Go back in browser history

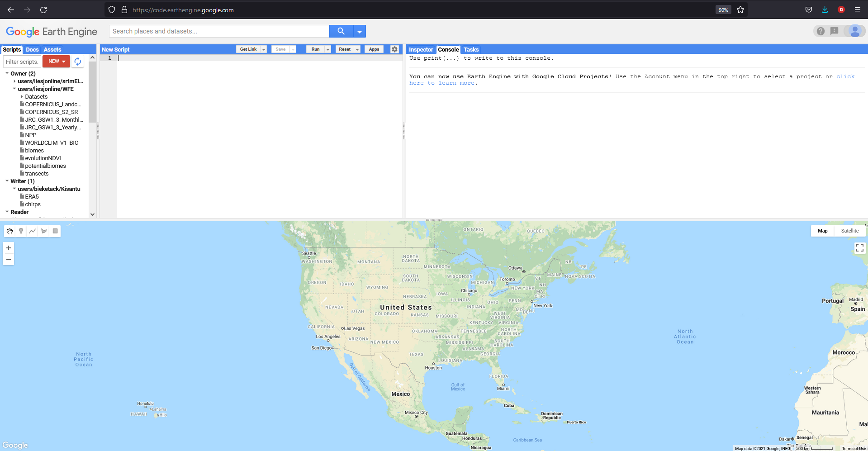click(x=11, y=9)
